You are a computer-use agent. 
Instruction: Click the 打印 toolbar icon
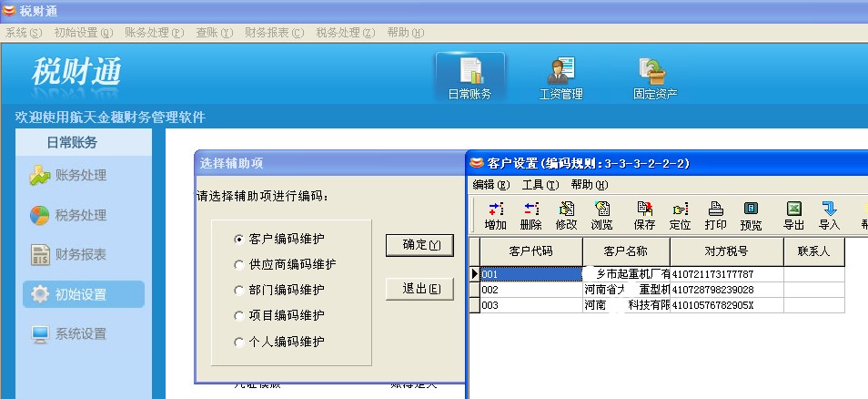click(x=715, y=216)
